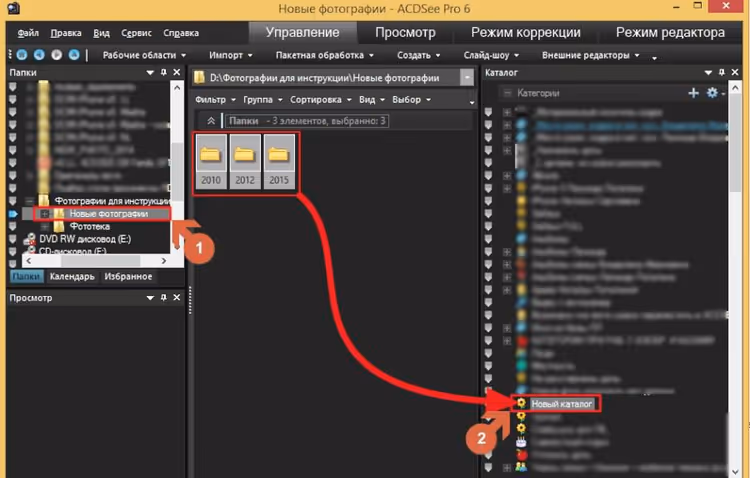Toggle Easy-Select marker beside Новые фотографии
Image resolution: width=750 pixels, height=478 pixels.
point(13,213)
